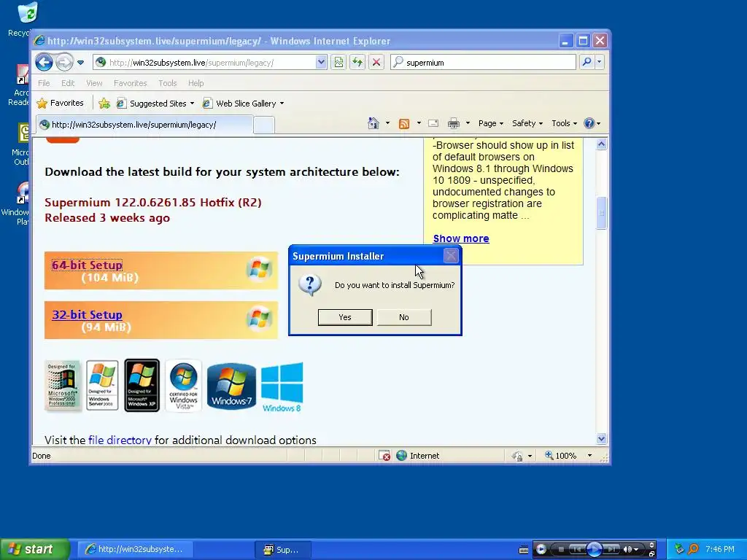Click the 100% zoom level button

[561, 456]
